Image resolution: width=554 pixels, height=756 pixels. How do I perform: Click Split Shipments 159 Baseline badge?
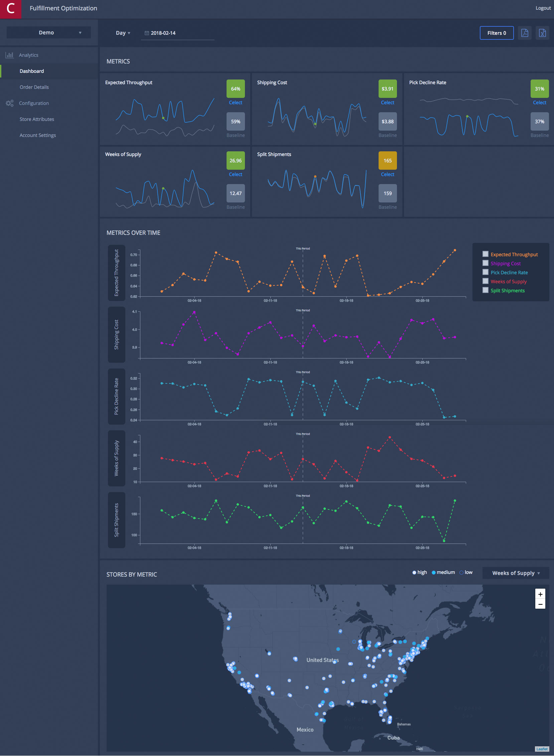click(x=387, y=193)
